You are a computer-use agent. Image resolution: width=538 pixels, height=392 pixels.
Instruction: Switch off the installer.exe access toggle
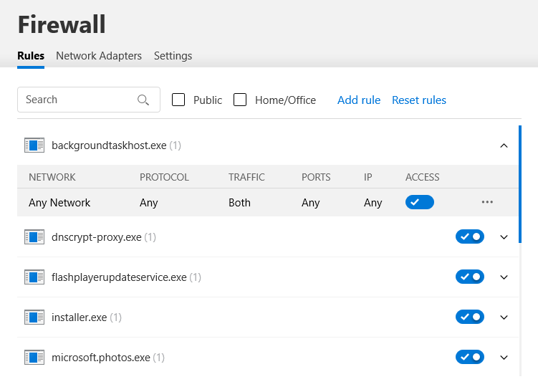470,317
